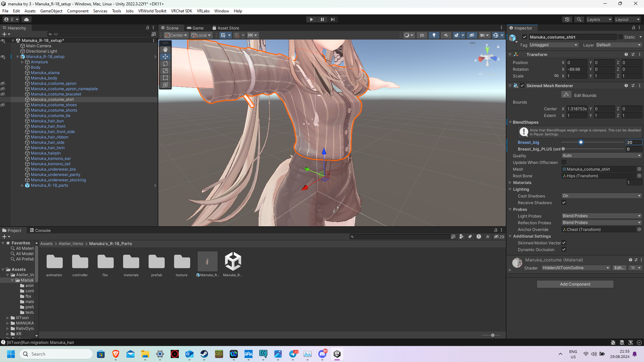Switch to the Asset Store tab
Viewport: 644px width, 362px height.
(x=226, y=28)
